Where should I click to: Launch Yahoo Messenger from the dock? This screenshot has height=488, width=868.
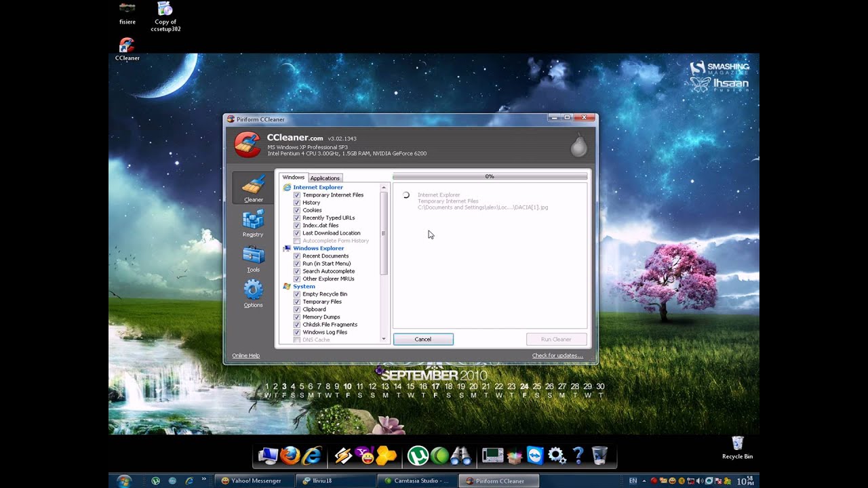click(365, 455)
